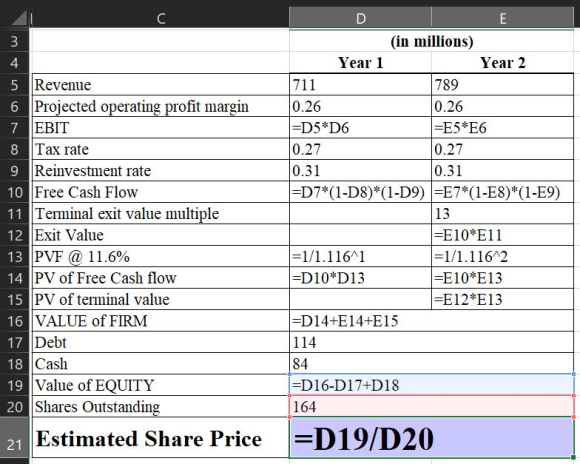The height and width of the screenshot is (464, 580).
Task: Select the Free Cash Flow Year 2 formula
Action: tap(503, 192)
